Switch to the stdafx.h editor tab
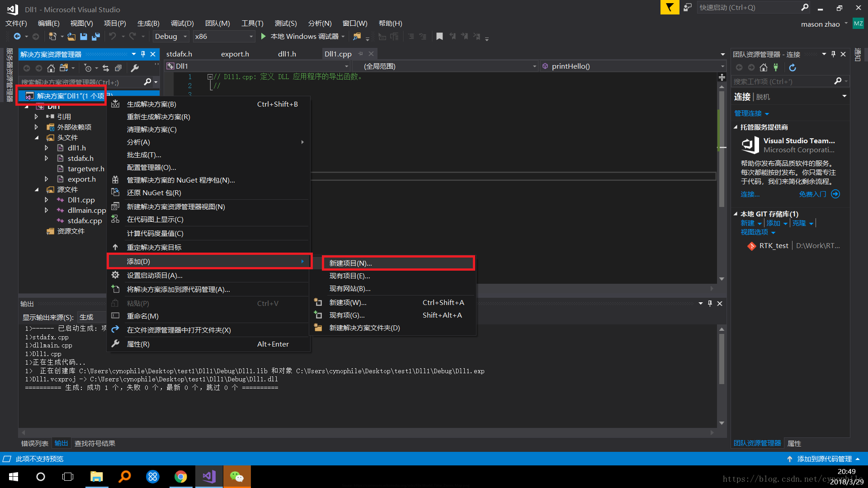The image size is (868, 488). click(x=179, y=54)
